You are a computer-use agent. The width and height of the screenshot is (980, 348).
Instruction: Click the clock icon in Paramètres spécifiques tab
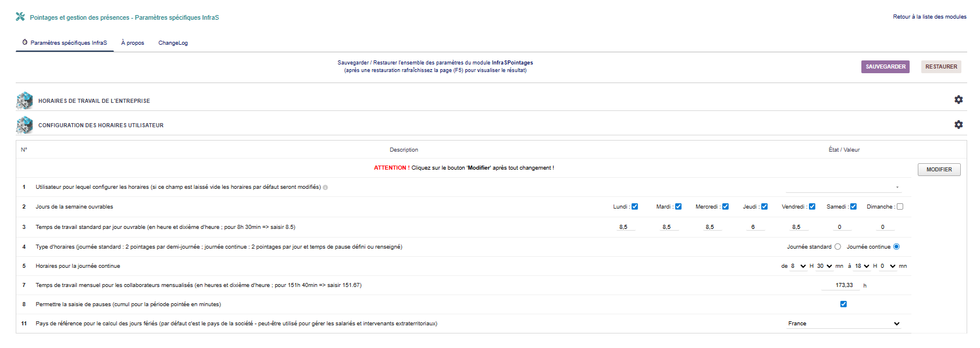(25, 42)
